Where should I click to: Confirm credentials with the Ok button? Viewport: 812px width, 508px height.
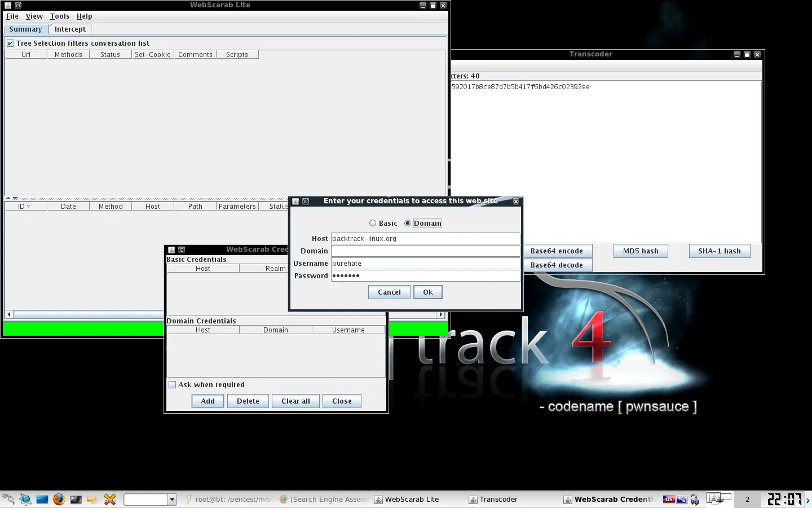428,292
